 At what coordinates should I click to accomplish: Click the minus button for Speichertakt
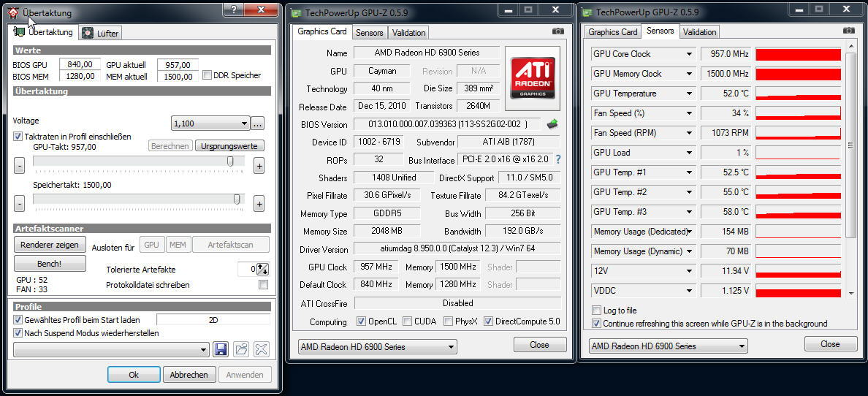point(20,203)
